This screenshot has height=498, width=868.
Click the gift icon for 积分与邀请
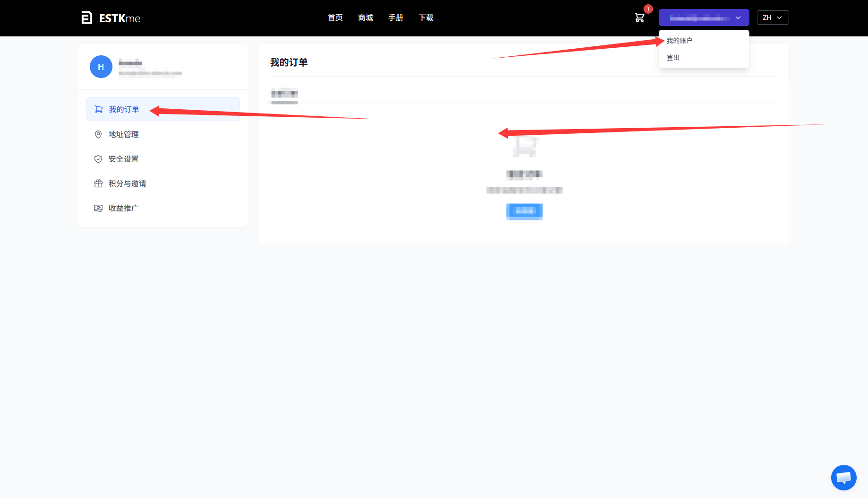[98, 183]
